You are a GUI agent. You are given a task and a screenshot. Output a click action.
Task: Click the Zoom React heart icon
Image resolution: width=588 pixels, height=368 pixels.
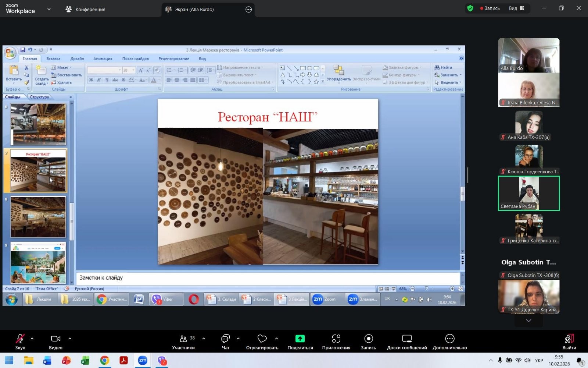tap(262, 339)
